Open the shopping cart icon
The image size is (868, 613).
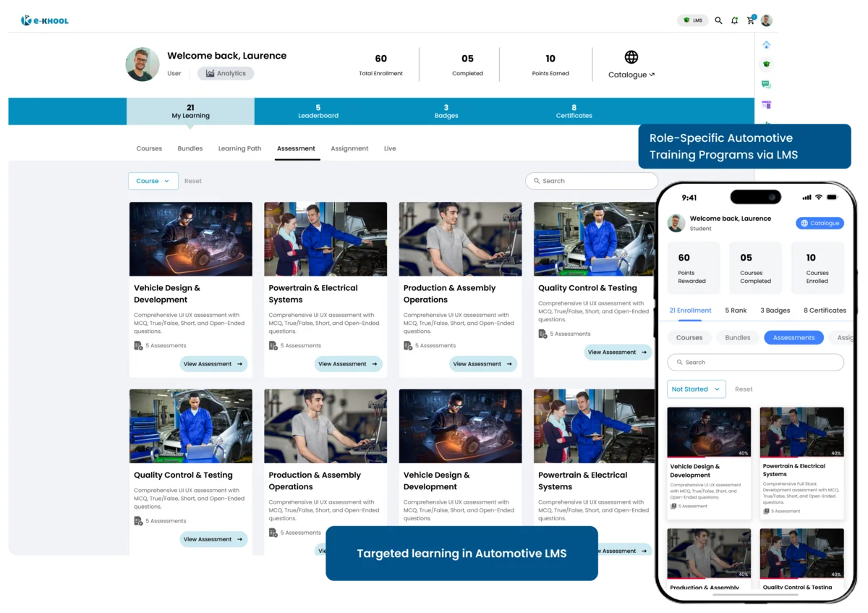(x=750, y=20)
